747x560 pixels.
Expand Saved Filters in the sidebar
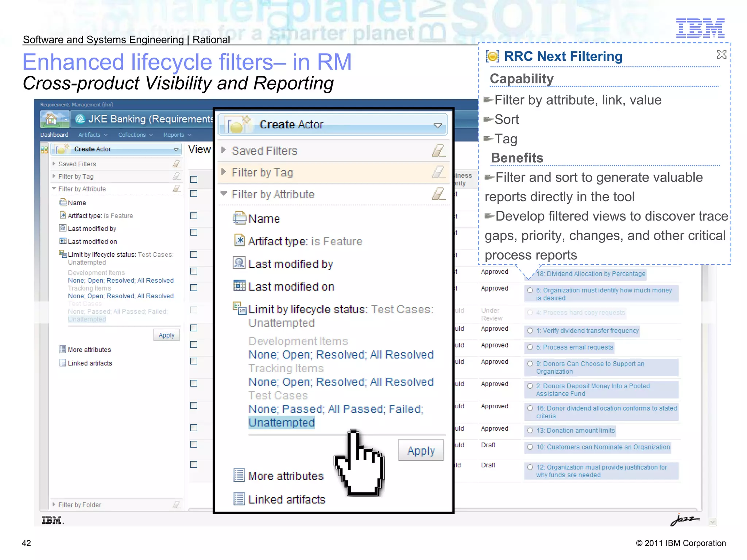point(54,164)
